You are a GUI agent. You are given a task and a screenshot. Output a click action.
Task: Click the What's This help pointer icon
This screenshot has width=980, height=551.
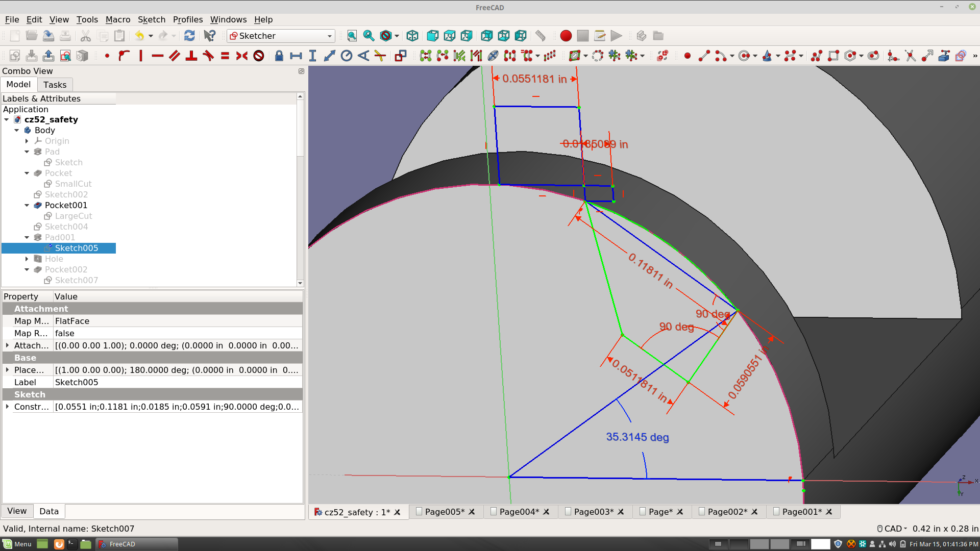click(x=210, y=36)
